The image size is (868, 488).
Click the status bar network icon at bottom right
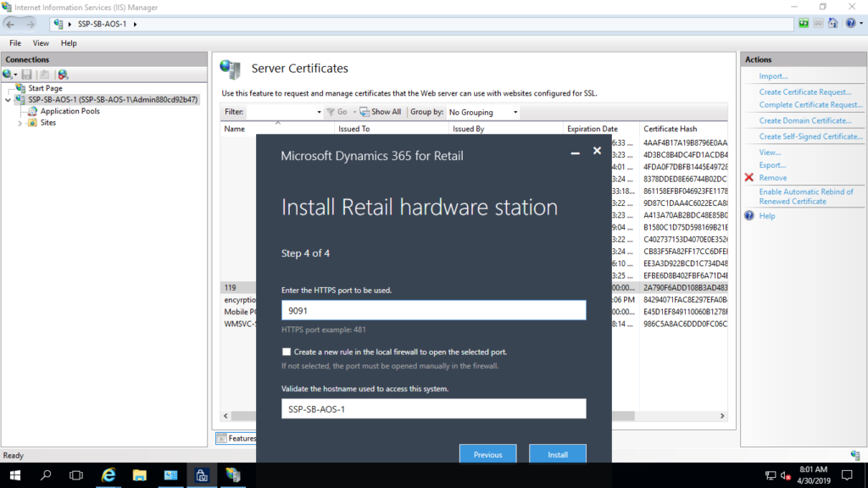click(x=855, y=455)
